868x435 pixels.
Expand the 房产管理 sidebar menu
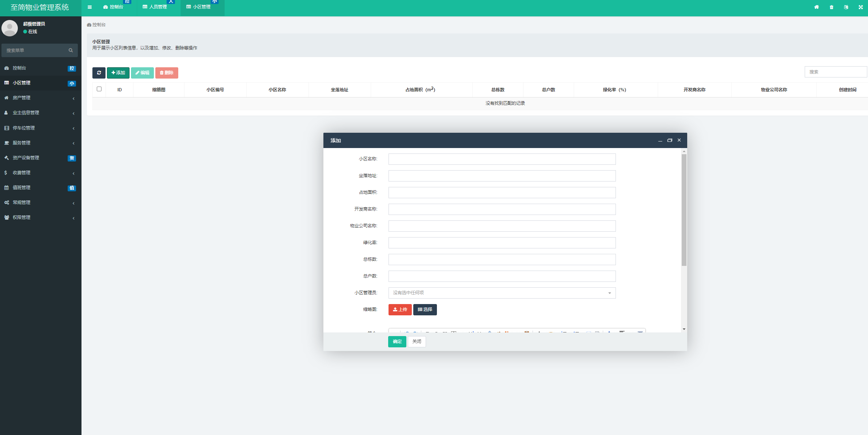click(41, 98)
